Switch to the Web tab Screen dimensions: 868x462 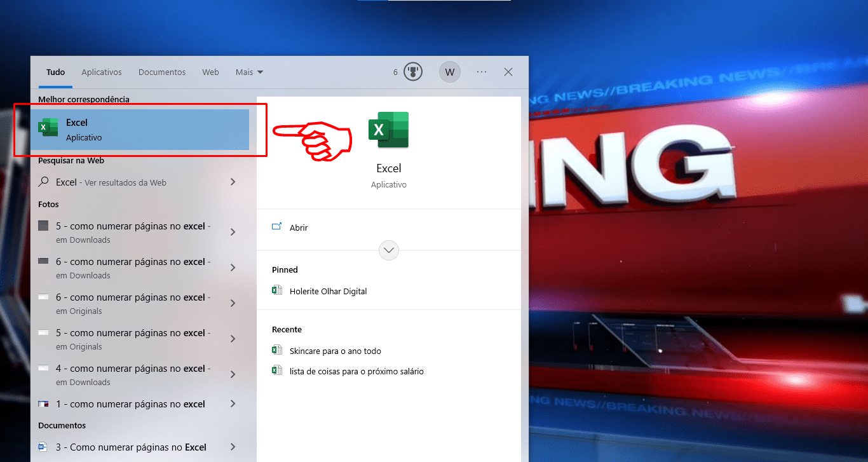tap(210, 72)
